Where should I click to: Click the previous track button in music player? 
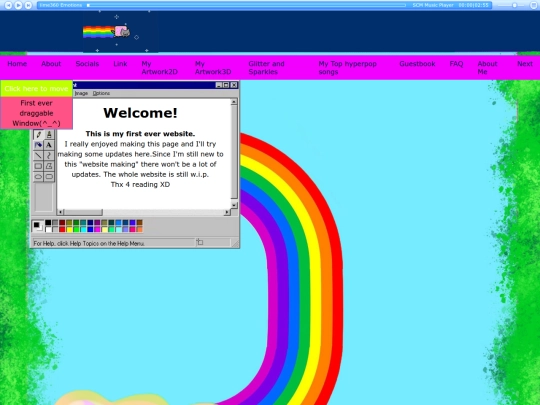point(8,5)
